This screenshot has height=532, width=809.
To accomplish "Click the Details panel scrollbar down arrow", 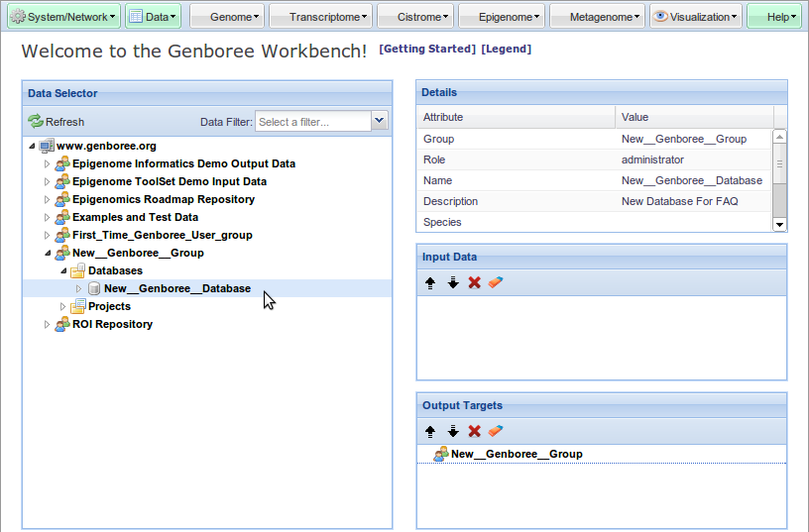I will (779, 224).
